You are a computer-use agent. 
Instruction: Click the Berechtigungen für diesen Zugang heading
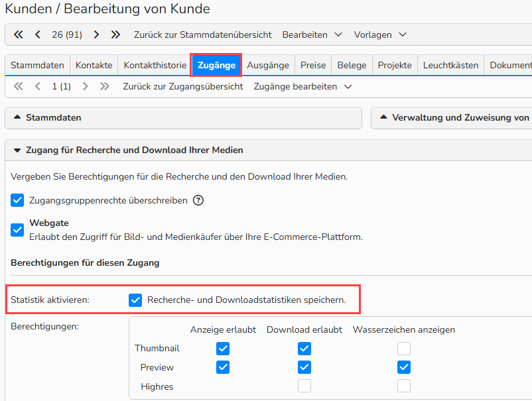coord(85,263)
